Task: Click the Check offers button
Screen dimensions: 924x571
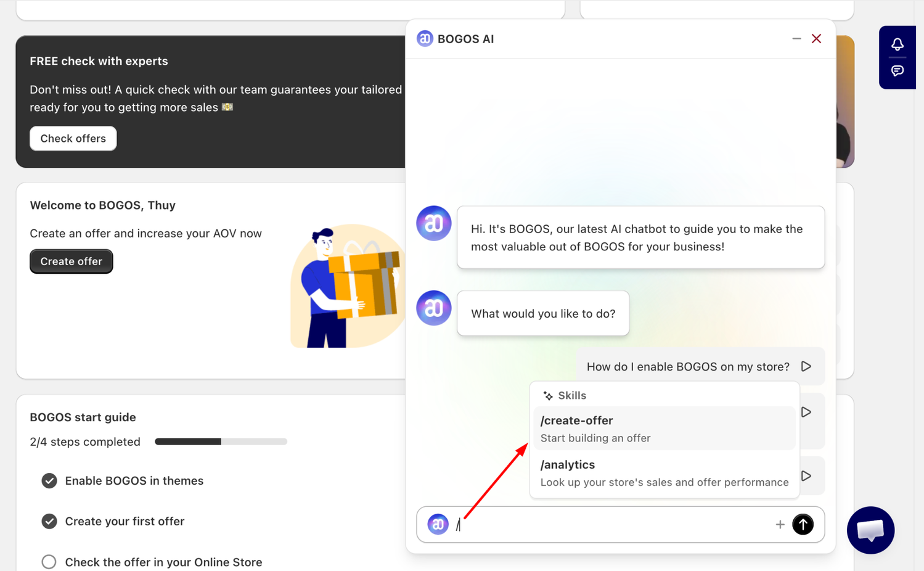Action: point(73,138)
